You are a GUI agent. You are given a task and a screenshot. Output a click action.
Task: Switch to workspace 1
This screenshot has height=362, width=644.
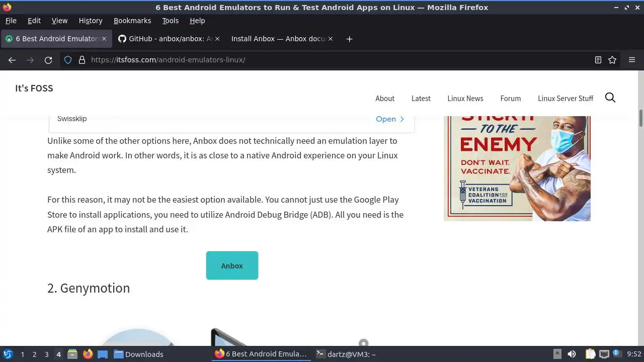(22, 354)
